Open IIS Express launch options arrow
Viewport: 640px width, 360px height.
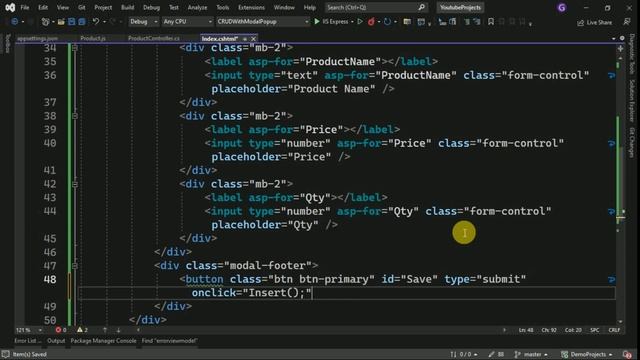pyautogui.click(x=352, y=22)
